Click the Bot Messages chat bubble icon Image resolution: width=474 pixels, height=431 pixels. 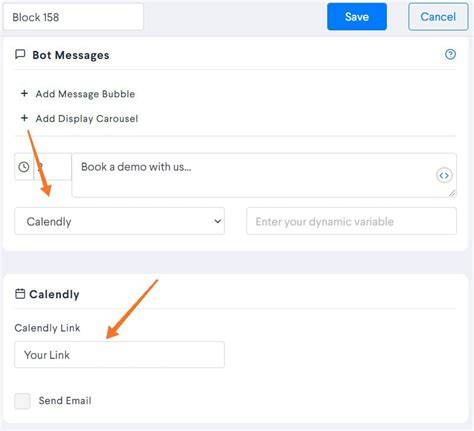pos(20,54)
